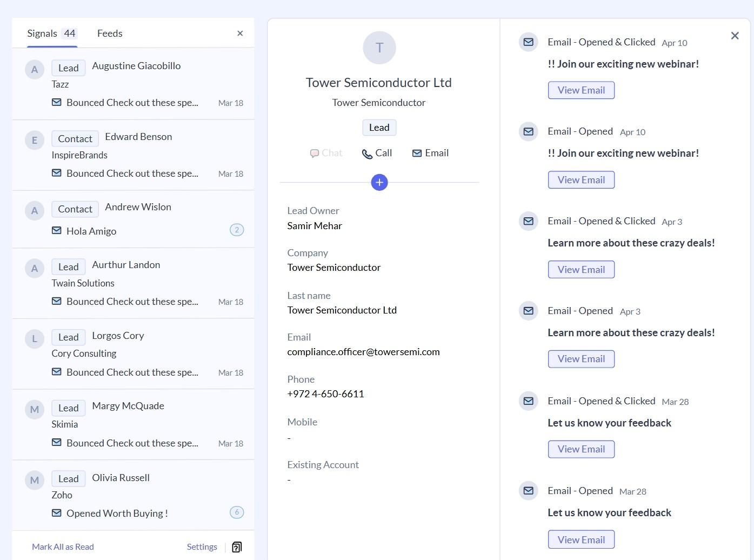
Task: Open the Feeds tab
Action: click(110, 34)
